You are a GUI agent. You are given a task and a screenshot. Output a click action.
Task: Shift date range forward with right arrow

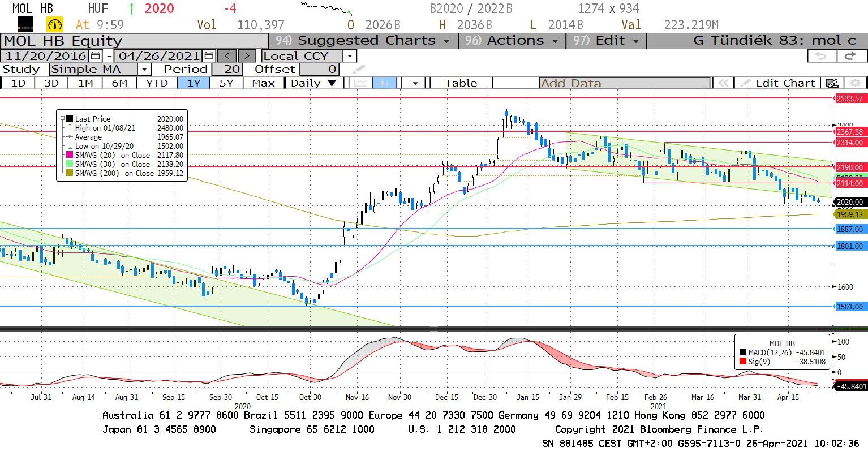(x=247, y=56)
